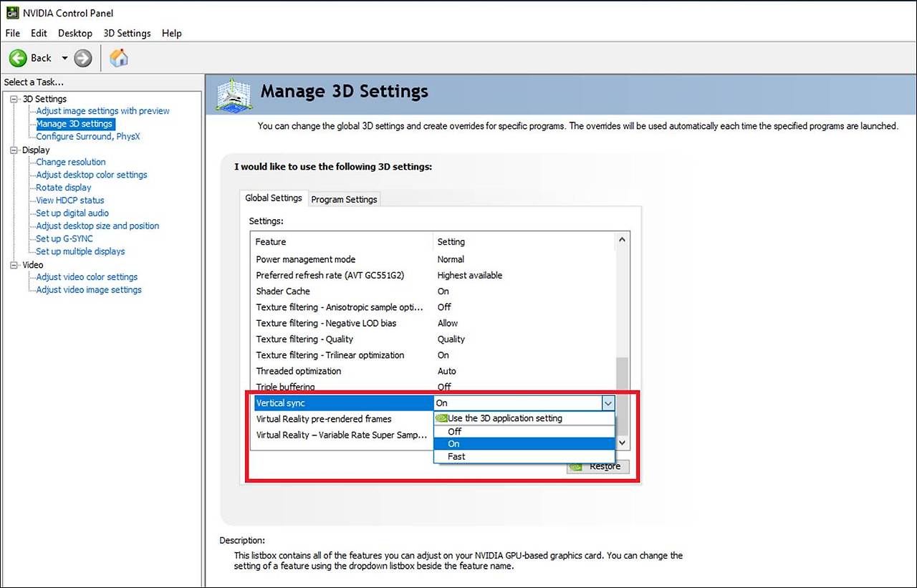Image resolution: width=917 pixels, height=588 pixels.
Task: Click the Allow setting value
Action: click(448, 323)
